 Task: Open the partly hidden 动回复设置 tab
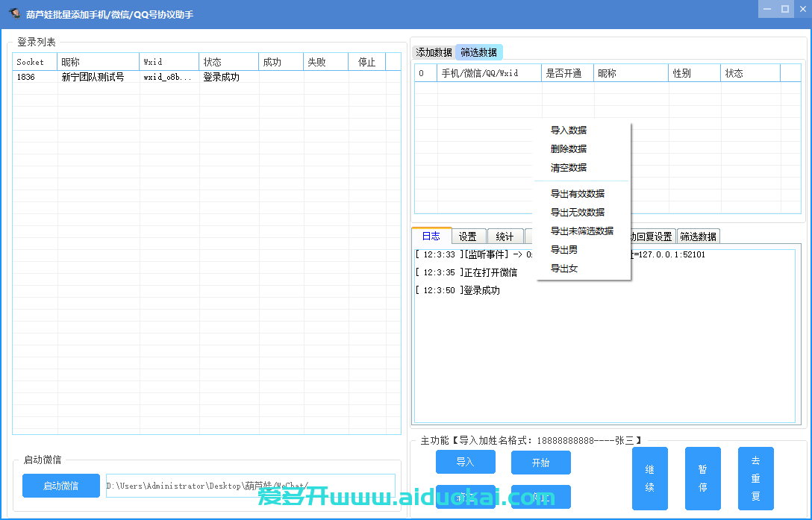[x=652, y=236]
